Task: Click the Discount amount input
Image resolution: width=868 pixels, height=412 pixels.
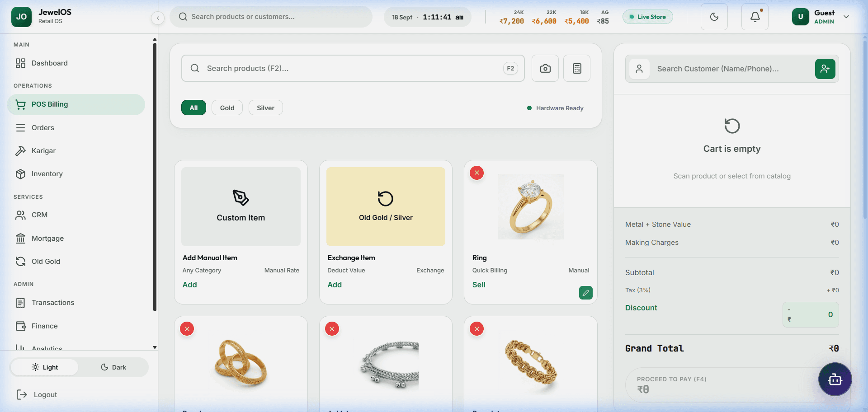Action: click(811, 314)
